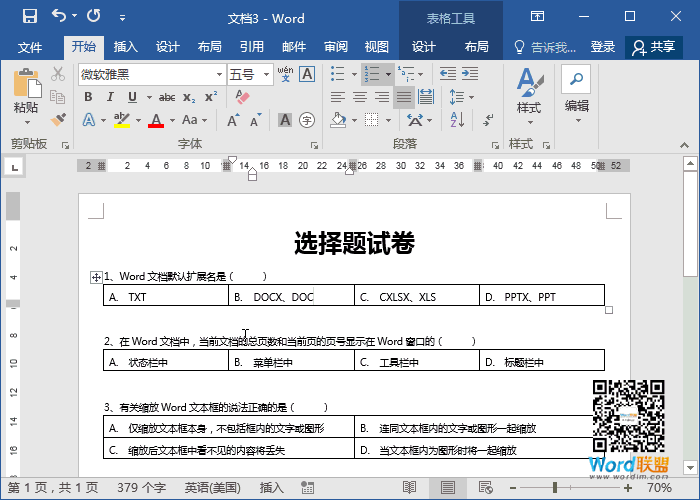Switch to the 审阅 Review tab
Viewport: 700px width, 500px height.
(x=336, y=47)
